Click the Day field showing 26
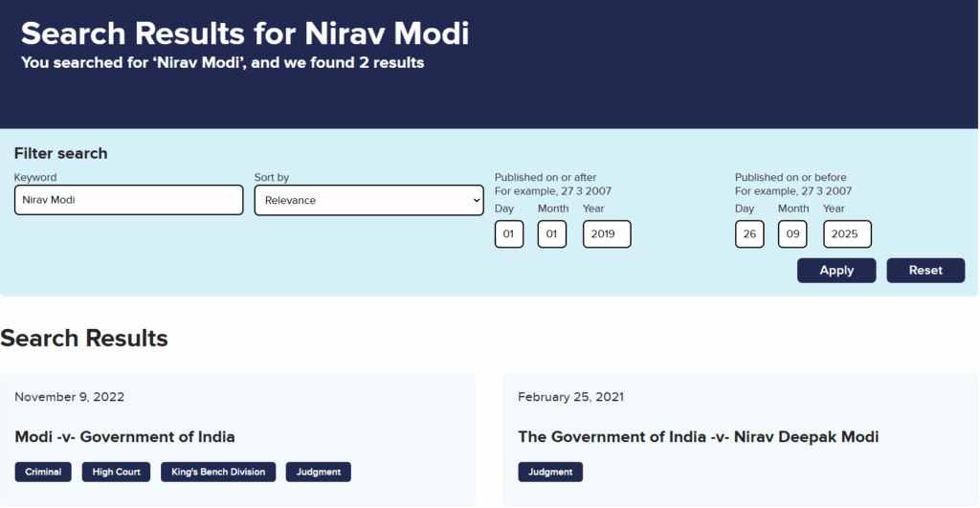 tap(748, 234)
